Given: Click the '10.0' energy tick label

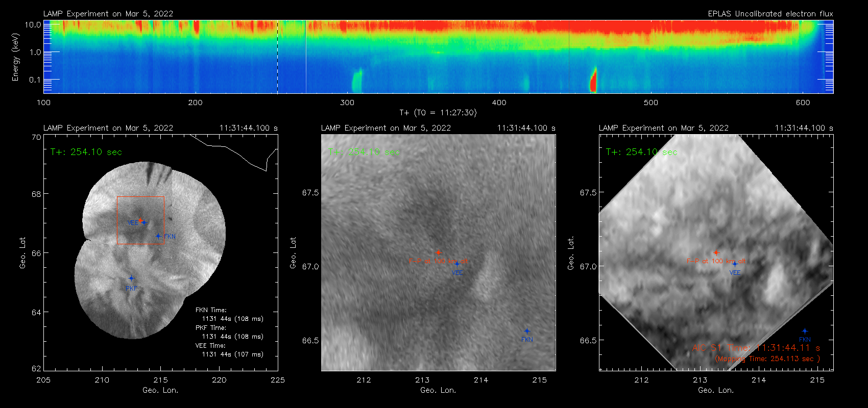Looking at the screenshot, I should tap(33, 24).
